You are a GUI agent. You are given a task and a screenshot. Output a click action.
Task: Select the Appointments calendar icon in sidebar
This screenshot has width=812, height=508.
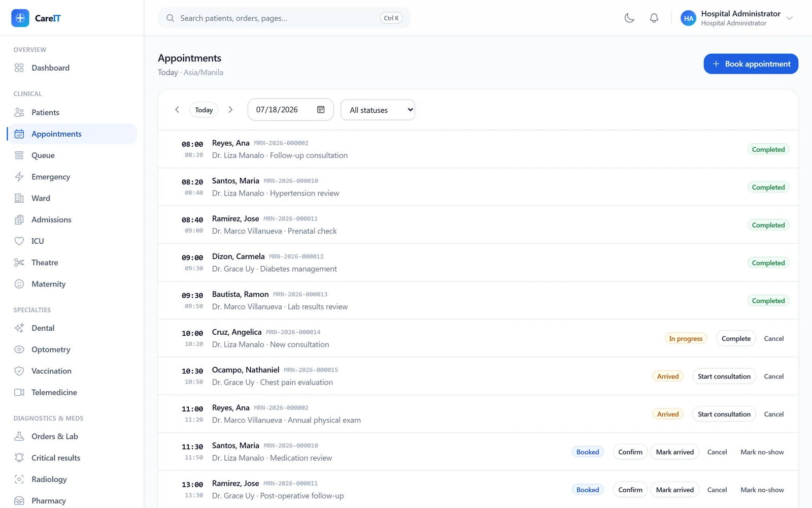[x=19, y=134]
